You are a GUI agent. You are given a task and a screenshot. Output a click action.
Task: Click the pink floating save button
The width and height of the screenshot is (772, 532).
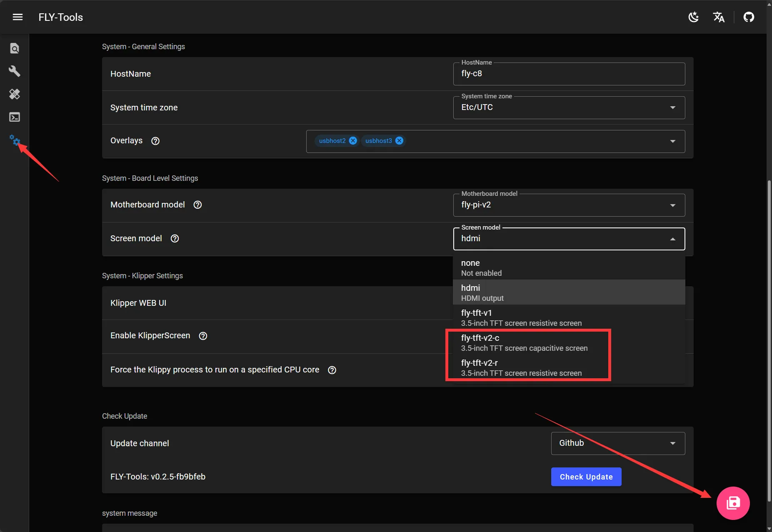[733, 503]
